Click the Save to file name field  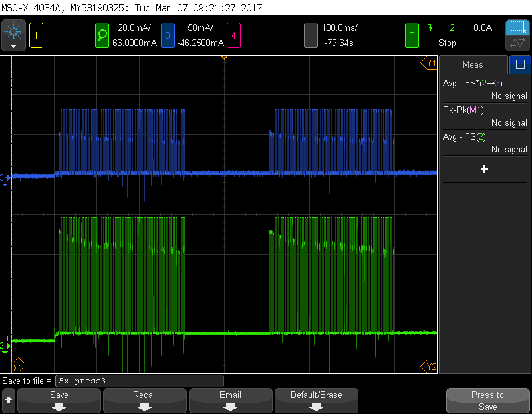[139, 381]
